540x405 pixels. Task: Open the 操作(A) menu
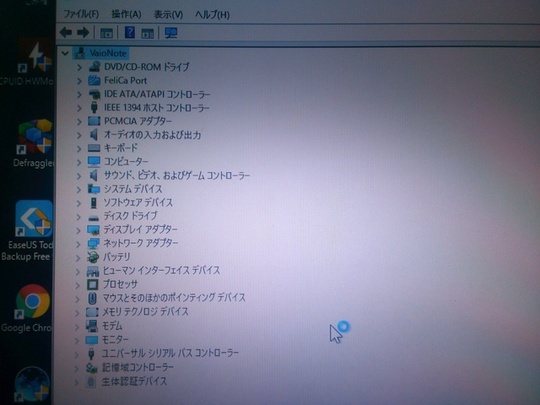coord(126,14)
